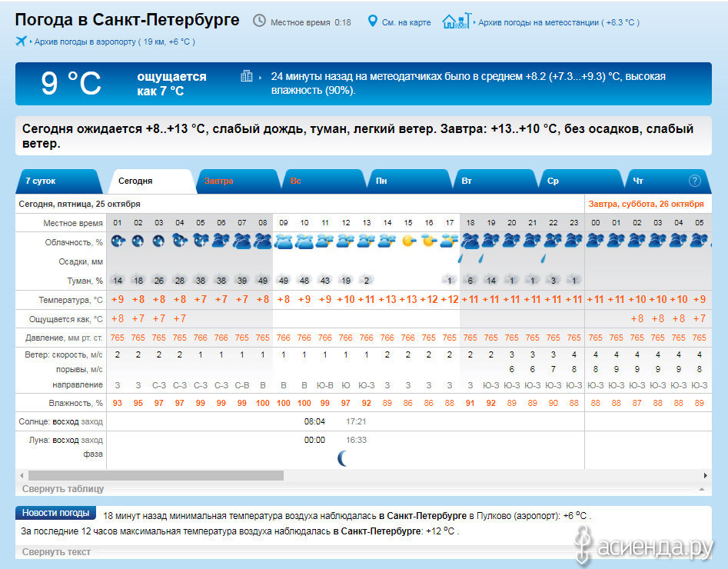
Task: Click the sunny icon for hour 15
Action: [x=408, y=241]
